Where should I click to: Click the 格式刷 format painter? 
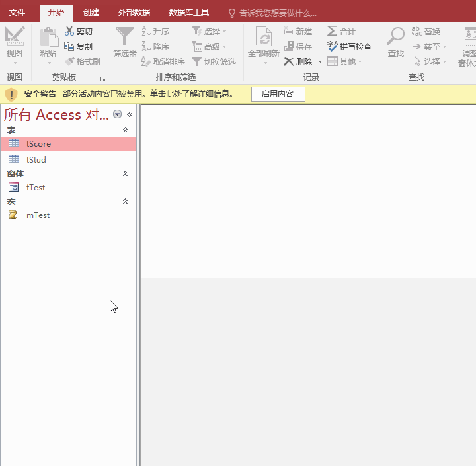tap(83, 61)
